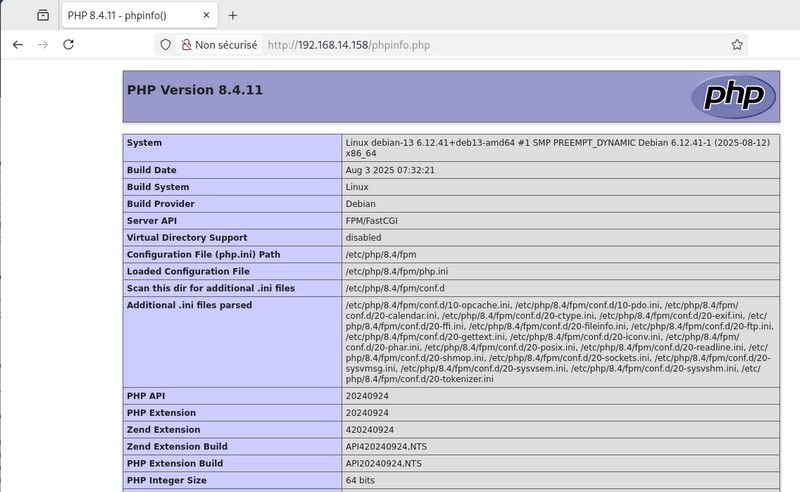Open a new tab with the plus button

[x=233, y=15]
